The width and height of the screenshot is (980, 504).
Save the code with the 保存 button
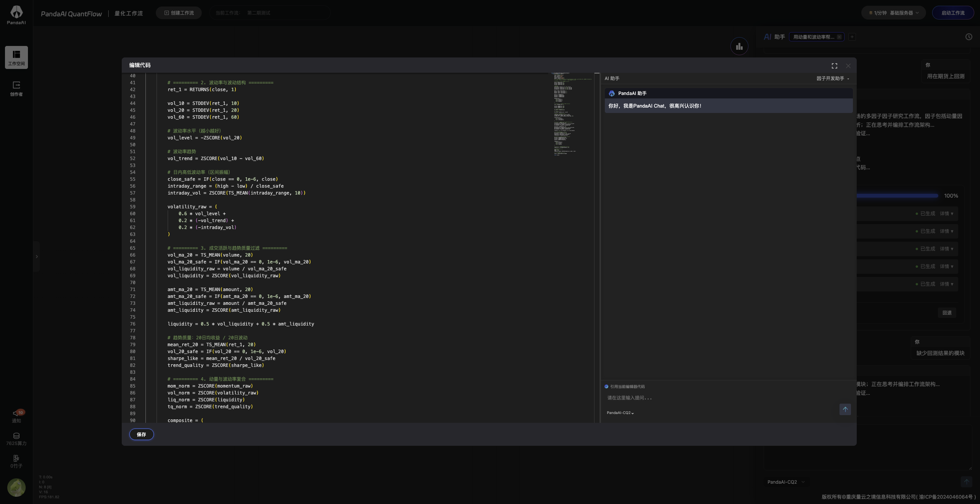(x=142, y=435)
